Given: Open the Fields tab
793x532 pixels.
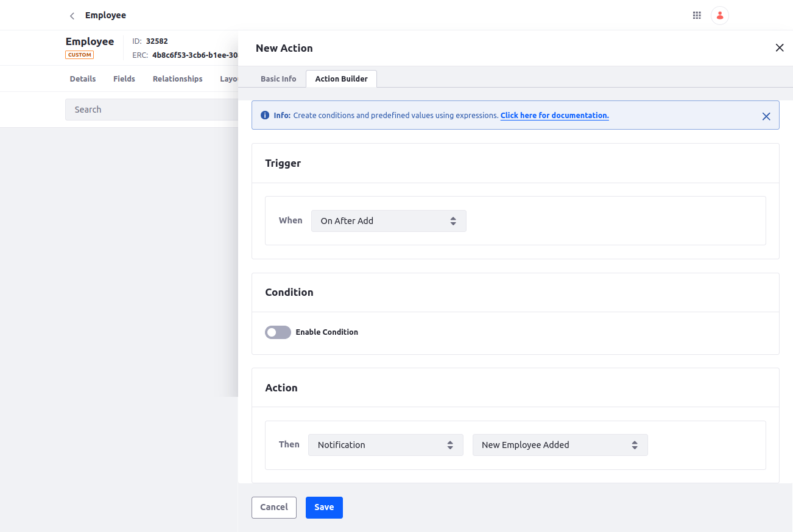Looking at the screenshot, I should [124, 79].
